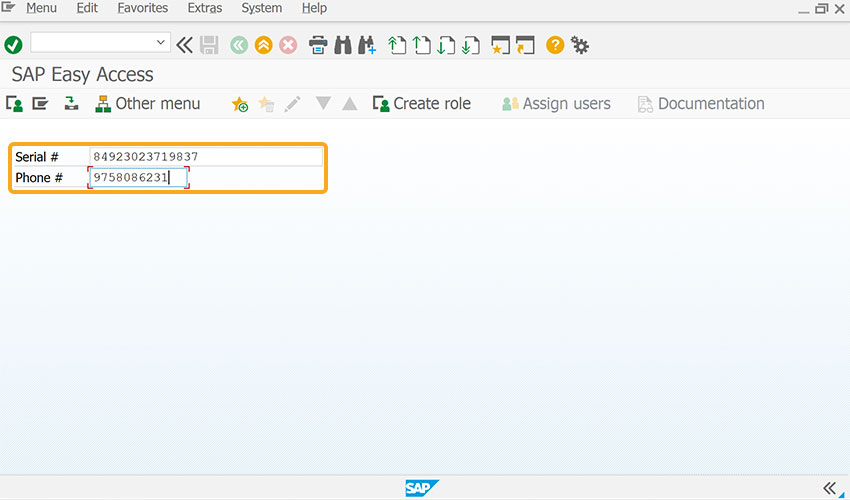The width and height of the screenshot is (850, 500).
Task: Open the Help menu
Action: click(314, 8)
